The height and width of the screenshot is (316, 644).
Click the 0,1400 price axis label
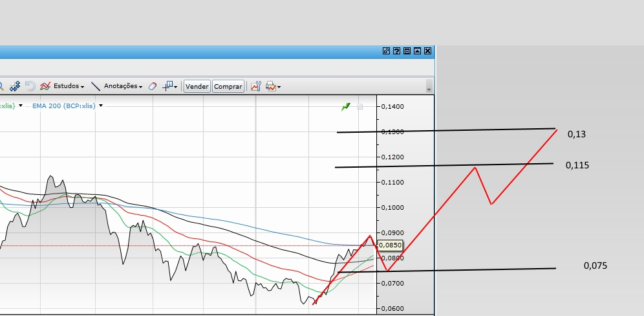tap(392, 107)
